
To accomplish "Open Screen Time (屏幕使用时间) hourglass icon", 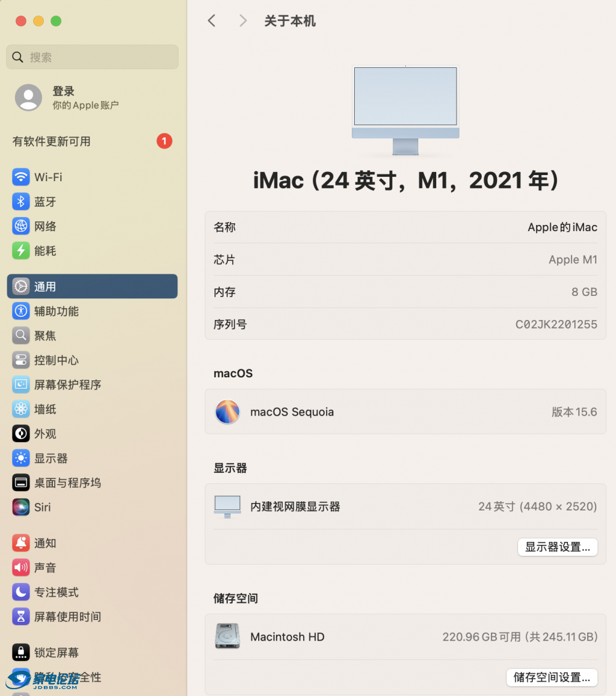I will (21, 616).
